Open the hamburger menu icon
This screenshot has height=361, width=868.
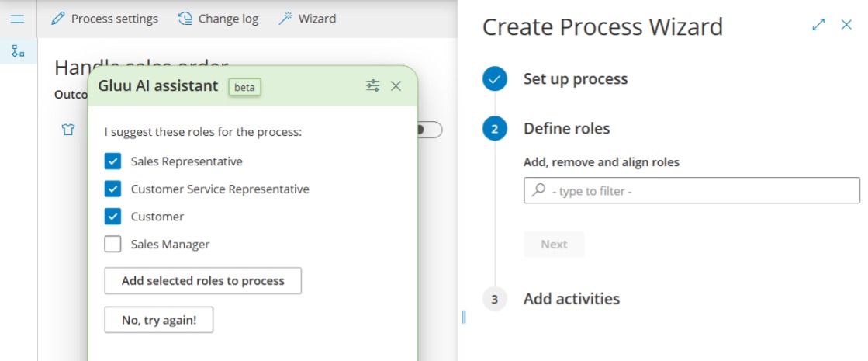pyautogui.click(x=17, y=19)
